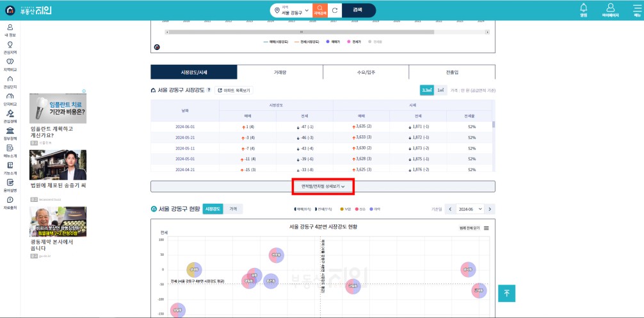644x318 pixels.
Task: Go to next month arrow
Action: tap(490, 209)
